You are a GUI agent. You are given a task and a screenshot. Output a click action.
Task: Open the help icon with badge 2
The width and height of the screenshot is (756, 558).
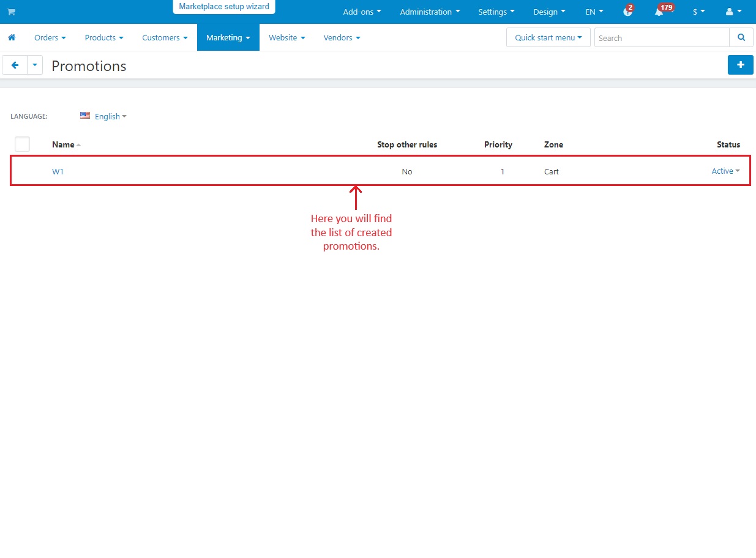point(627,12)
